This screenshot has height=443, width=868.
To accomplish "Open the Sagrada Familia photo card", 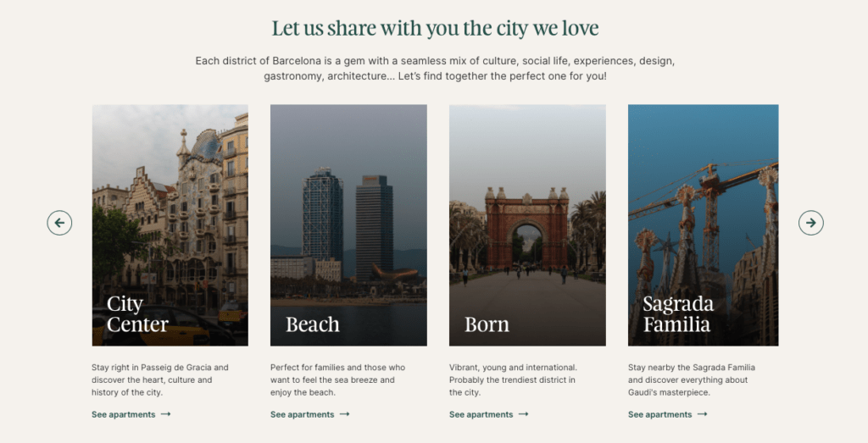I will [x=703, y=225].
